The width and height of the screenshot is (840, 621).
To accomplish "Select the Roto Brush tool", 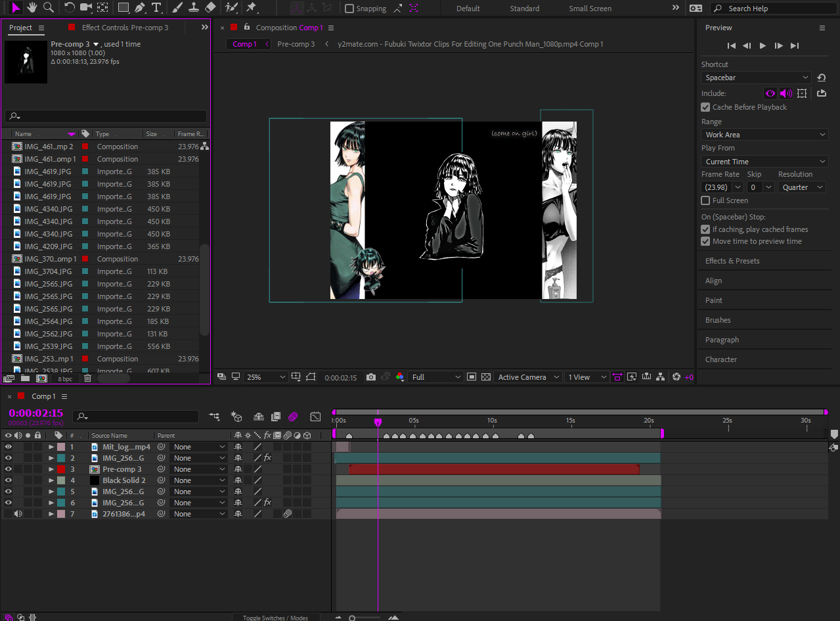I will (231, 8).
